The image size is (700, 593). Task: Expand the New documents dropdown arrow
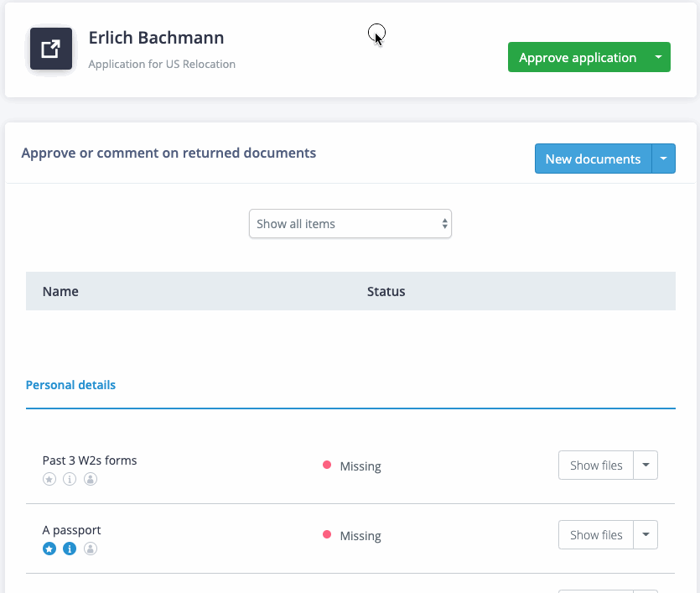tap(663, 159)
